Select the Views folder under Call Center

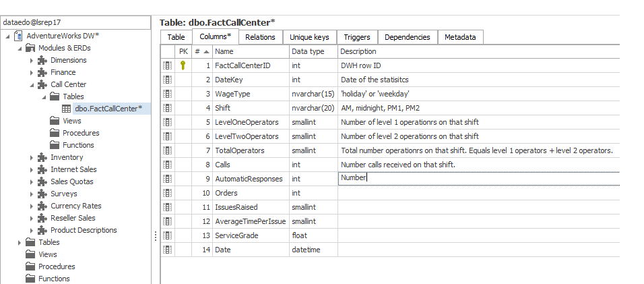pos(72,121)
